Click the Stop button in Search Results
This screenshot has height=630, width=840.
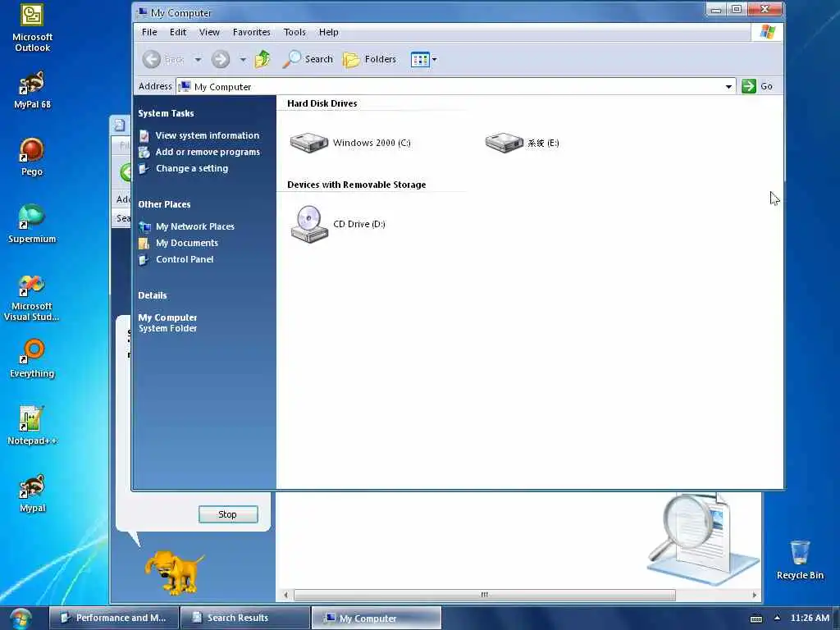[x=228, y=514]
